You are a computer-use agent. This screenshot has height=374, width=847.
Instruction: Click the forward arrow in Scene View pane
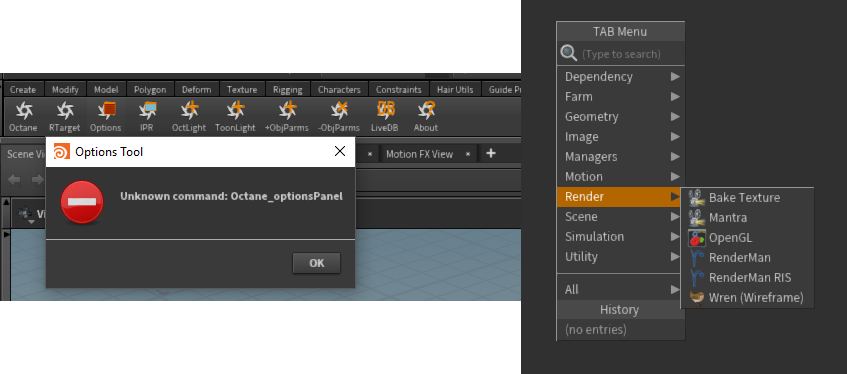click(x=37, y=179)
